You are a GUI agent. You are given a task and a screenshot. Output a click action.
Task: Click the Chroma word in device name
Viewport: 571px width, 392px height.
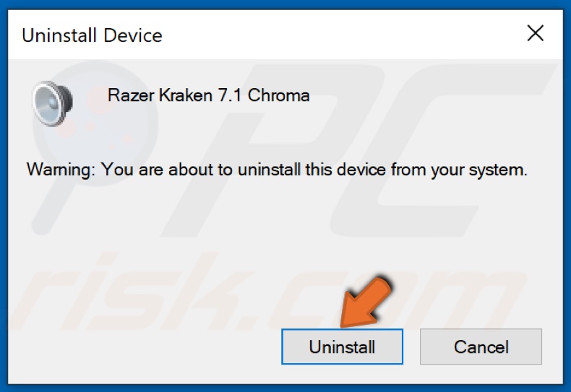(278, 95)
